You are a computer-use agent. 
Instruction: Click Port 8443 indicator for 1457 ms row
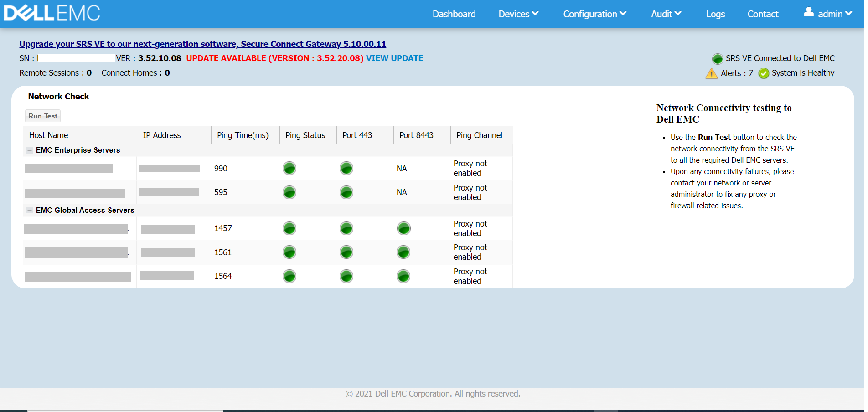pyautogui.click(x=403, y=228)
